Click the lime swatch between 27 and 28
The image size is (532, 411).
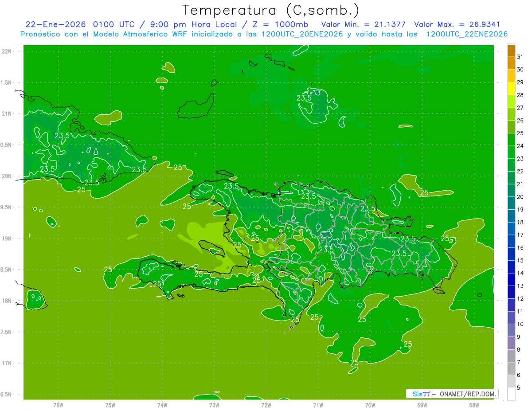pyautogui.click(x=511, y=102)
